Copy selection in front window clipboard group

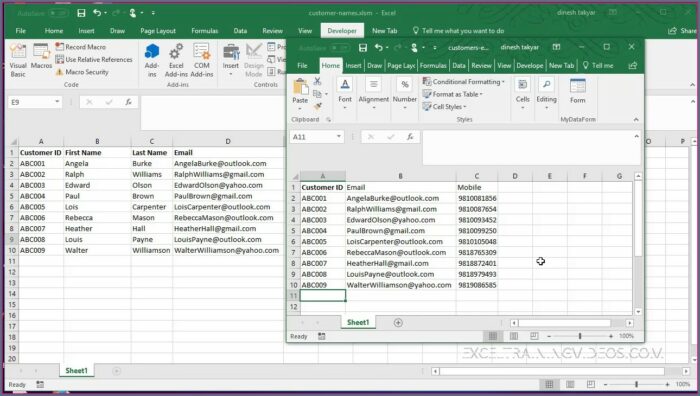[317, 94]
